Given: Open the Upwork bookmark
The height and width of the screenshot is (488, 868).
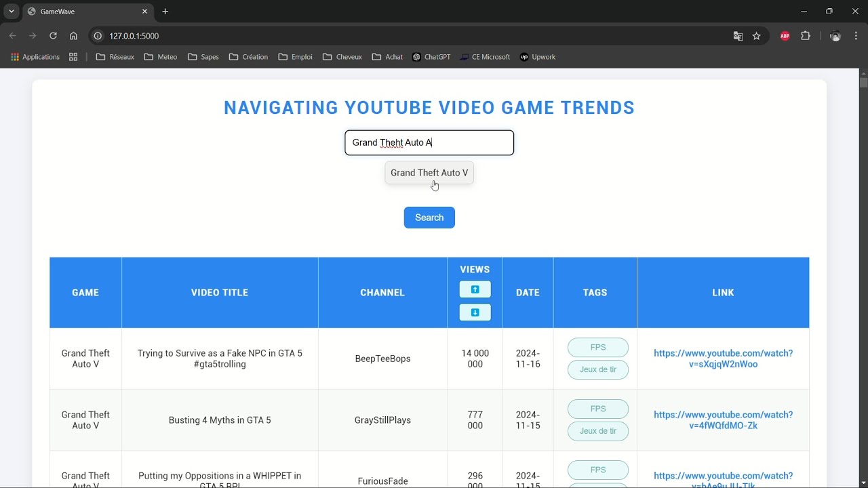Looking at the screenshot, I should click(538, 57).
